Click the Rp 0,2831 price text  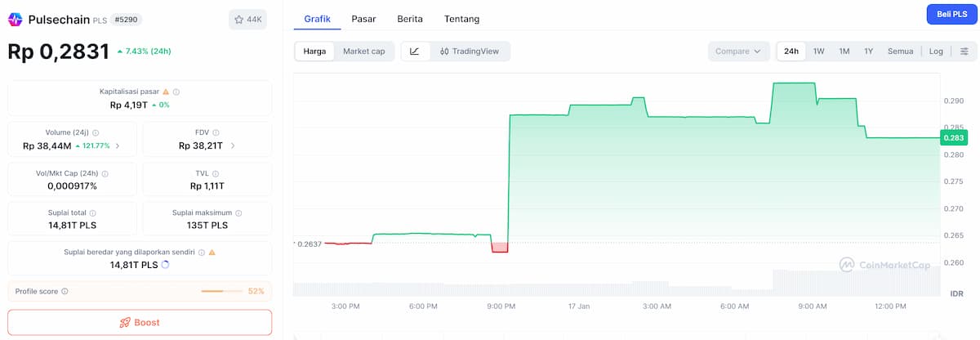point(58,51)
